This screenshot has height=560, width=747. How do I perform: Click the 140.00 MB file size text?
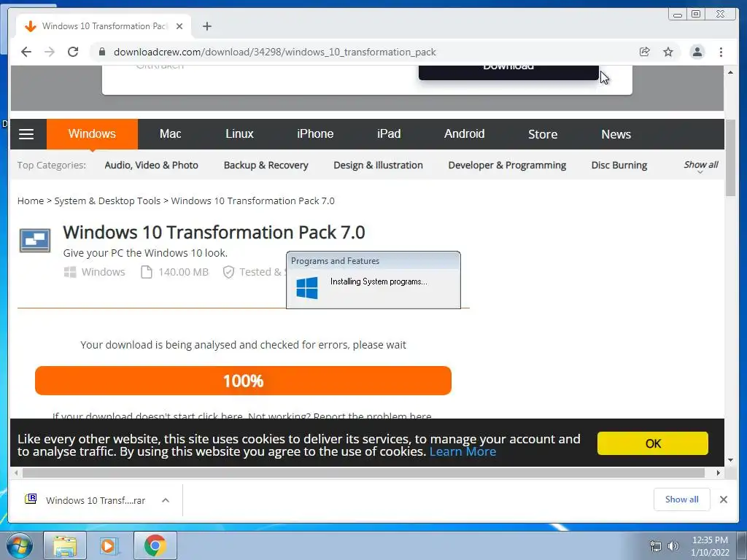[x=183, y=272]
